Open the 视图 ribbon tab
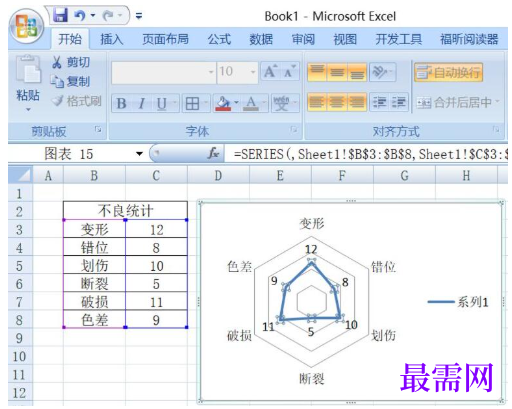Image resolution: width=512 pixels, height=409 pixels. [x=345, y=39]
